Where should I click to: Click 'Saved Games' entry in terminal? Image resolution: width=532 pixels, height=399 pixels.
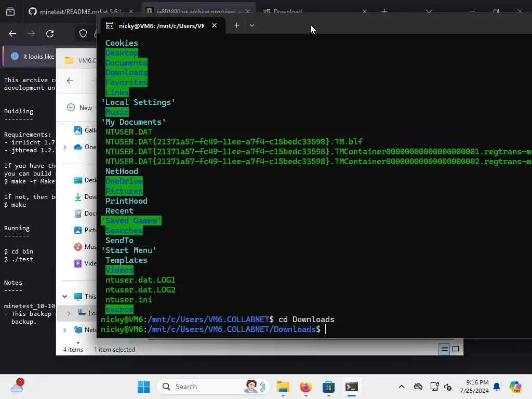131,220
